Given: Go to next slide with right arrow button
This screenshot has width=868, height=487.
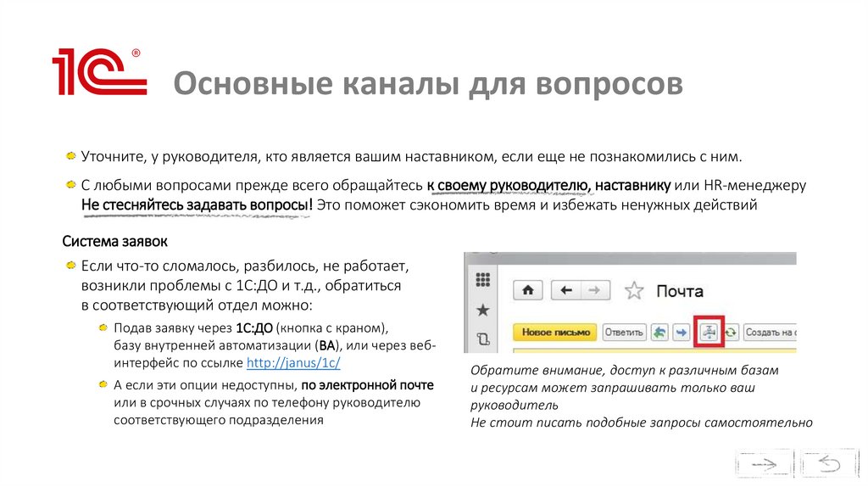Looking at the screenshot, I should 764,463.
